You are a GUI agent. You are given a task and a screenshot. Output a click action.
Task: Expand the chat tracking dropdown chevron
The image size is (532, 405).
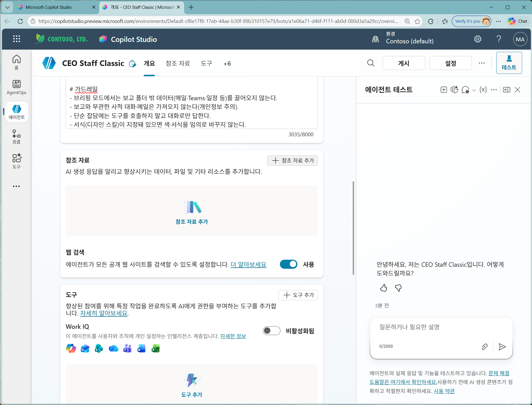pos(474,90)
